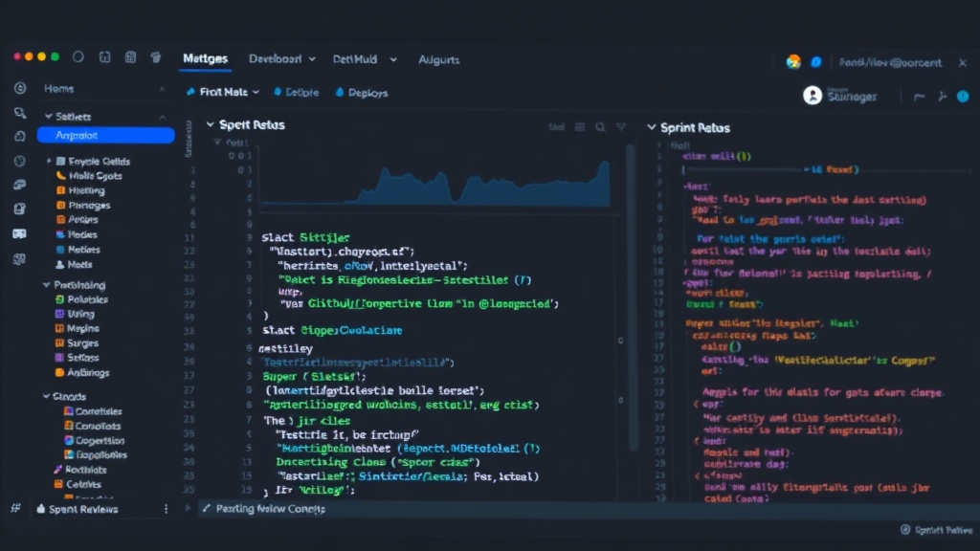Open Spant Reviews at sidebar bottom
Screen dimensions: 980x551
[x=83, y=509]
